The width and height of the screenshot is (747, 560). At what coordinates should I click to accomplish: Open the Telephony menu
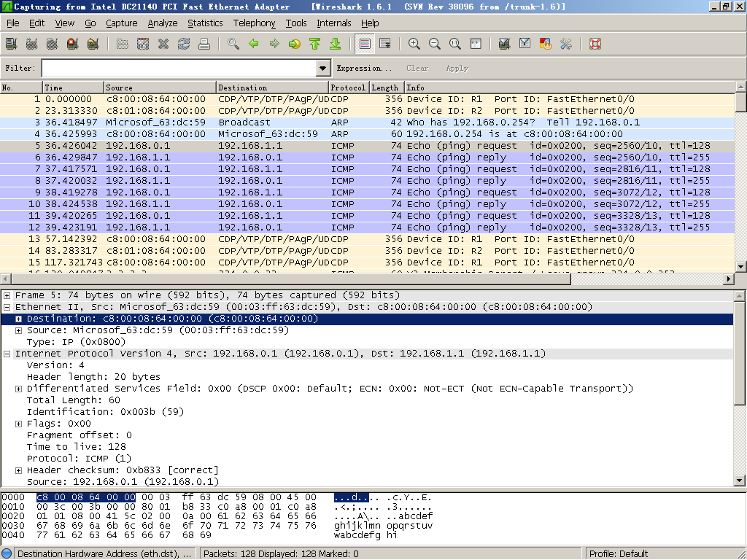click(255, 23)
